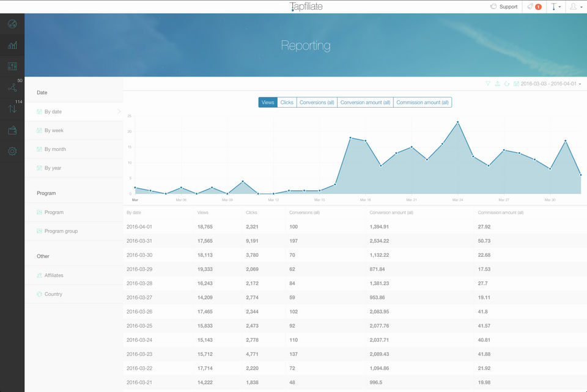Sort by Conversion amount (all) column header
587x392 pixels.
tap(391, 212)
